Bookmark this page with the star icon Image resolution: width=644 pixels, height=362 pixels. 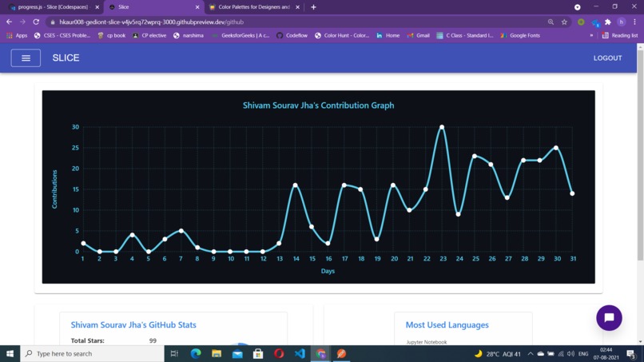[x=564, y=22]
